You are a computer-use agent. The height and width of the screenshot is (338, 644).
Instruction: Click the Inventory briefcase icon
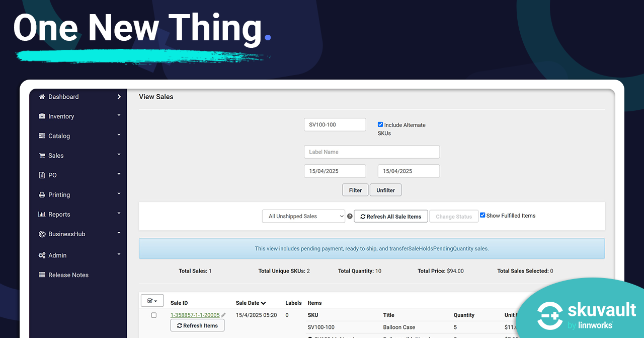tap(42, 116)
